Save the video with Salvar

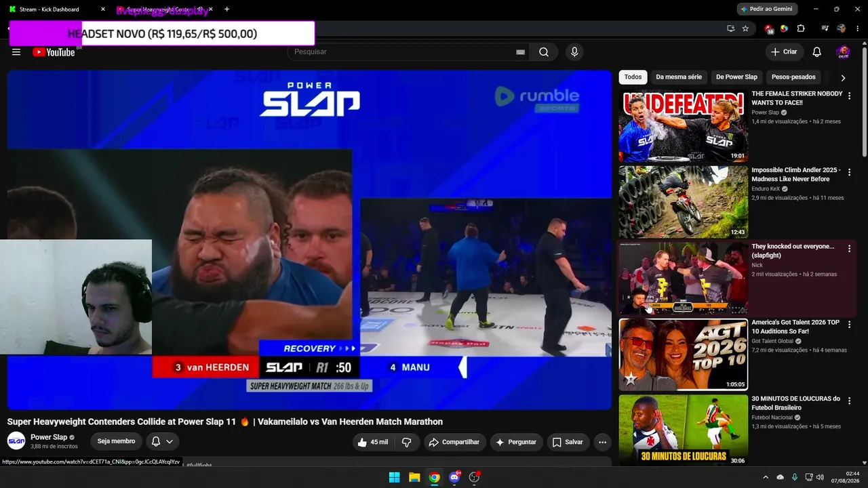(568, 442)
